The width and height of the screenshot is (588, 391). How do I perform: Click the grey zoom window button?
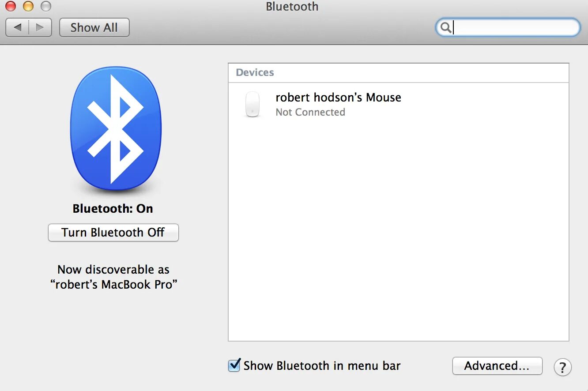[x=45, y=7]
